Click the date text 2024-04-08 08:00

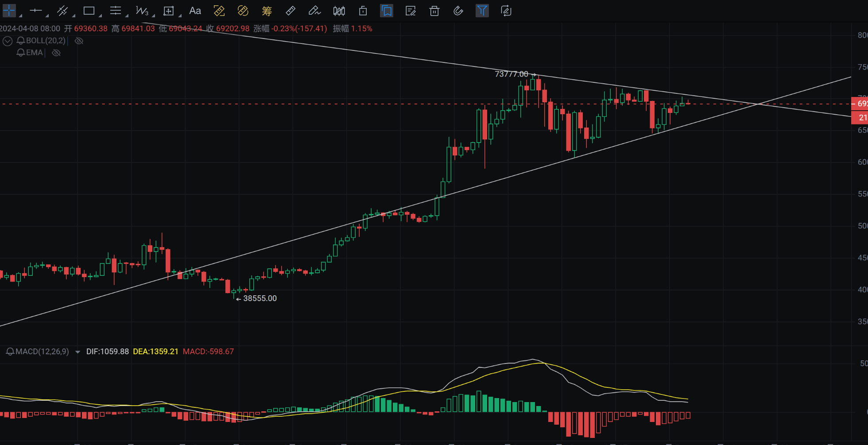30,29
